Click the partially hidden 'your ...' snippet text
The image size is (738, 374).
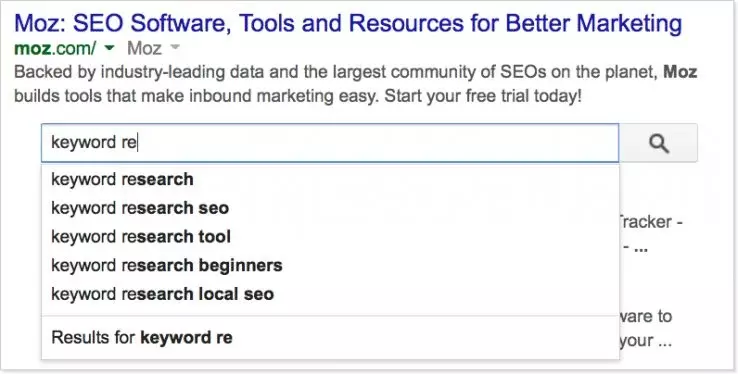pyautogui.click(x=645, y=341)
